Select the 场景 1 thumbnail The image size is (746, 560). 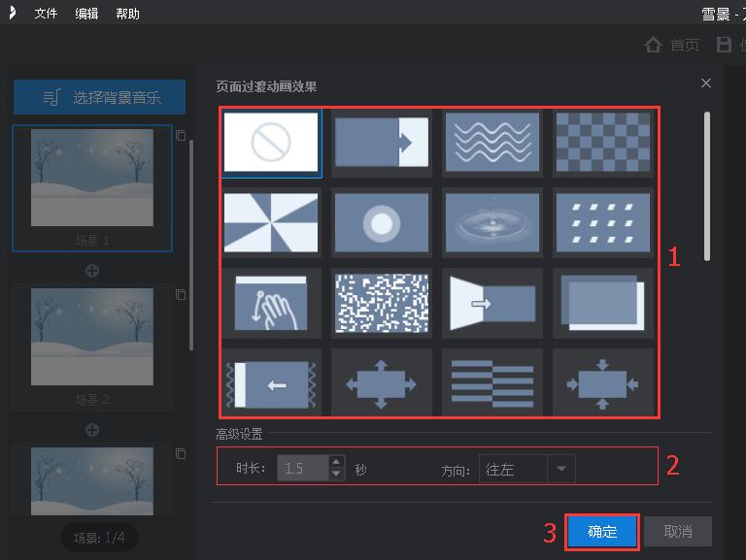click(92, 180)
